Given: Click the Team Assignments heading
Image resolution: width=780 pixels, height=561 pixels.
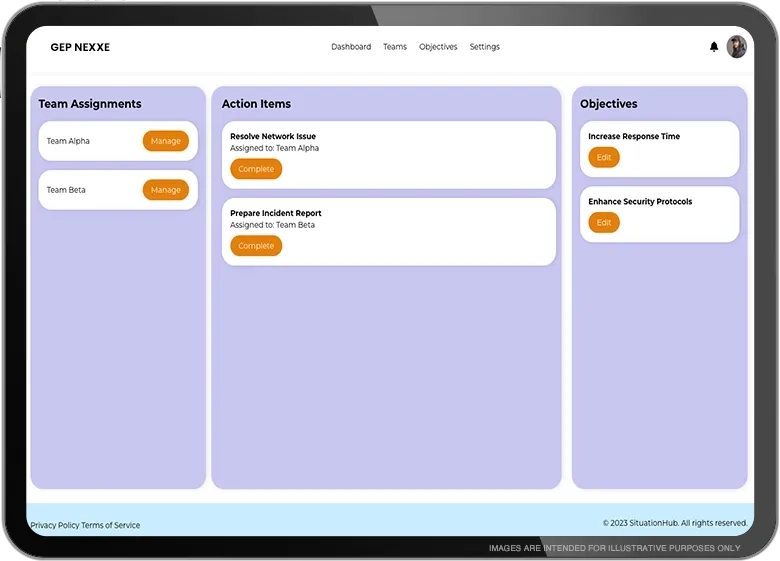Looking at the screenshot, I should point(90,104).
